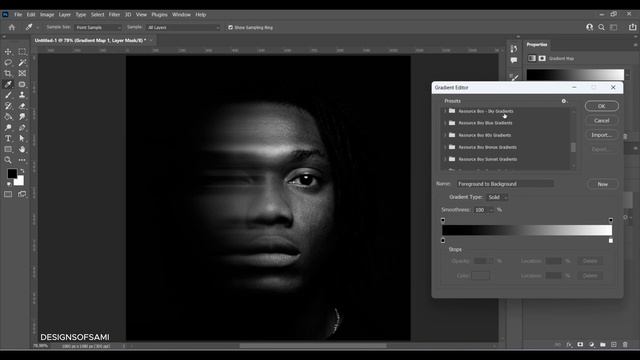This screenshot has height=360, width=640.
Task: Select the History Brush tool
Action: [x=8, y=106]
